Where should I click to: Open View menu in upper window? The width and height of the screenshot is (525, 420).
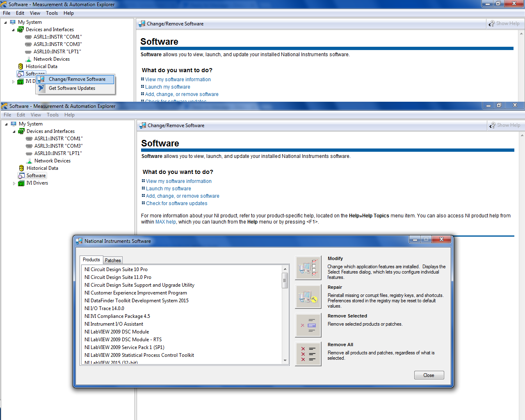(x=35, y=13)
